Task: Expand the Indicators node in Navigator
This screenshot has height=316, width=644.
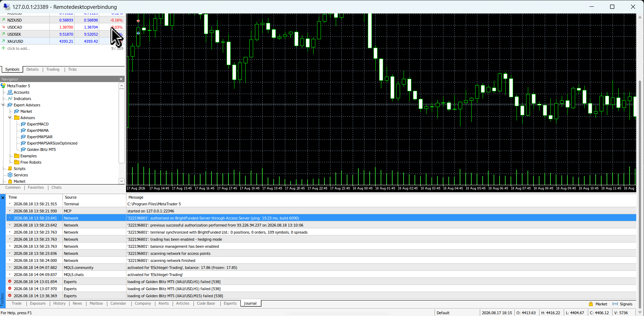Action: tap(4, 99)
